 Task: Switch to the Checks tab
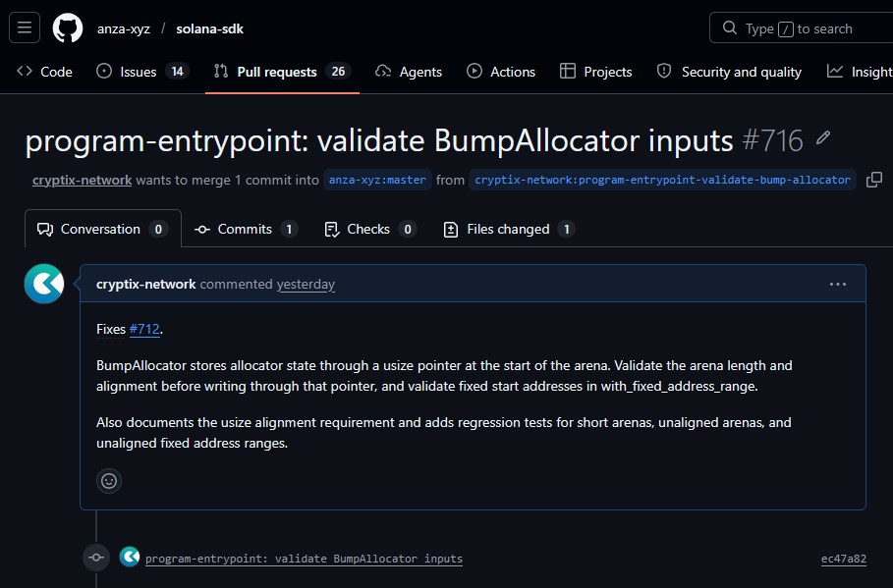coord(370,229)
